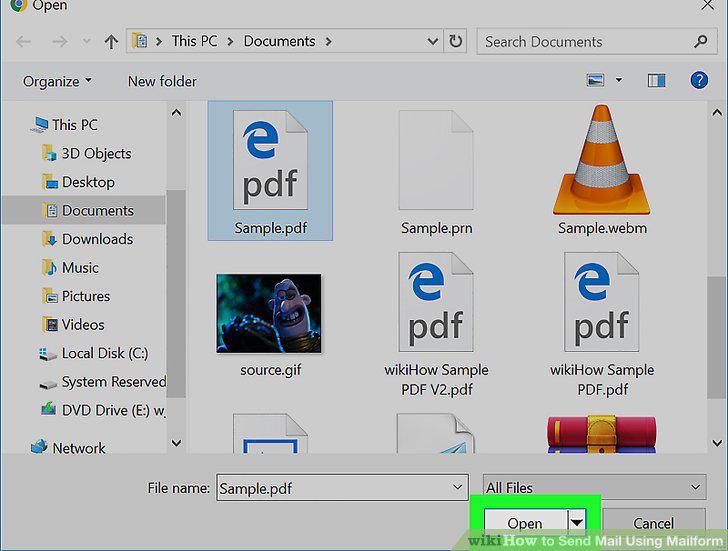Open the Open button split arrow
Image resolution: width=728 pixels, height=551 pixels.
pyautogui.click(x=577, y=523)
